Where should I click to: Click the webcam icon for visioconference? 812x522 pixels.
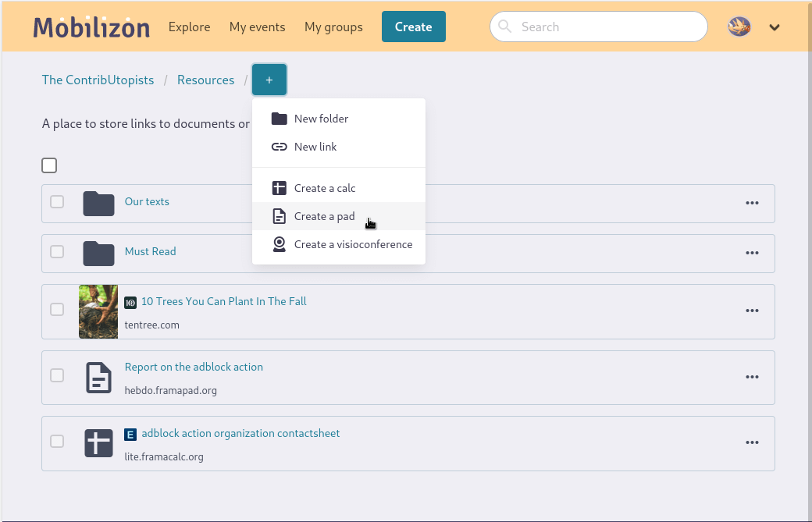coord(279,244)
